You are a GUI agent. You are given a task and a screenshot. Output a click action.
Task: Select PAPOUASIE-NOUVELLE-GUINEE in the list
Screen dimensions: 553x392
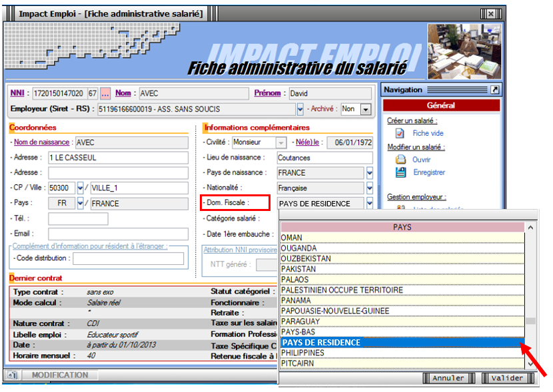click(x=402, y=311)
